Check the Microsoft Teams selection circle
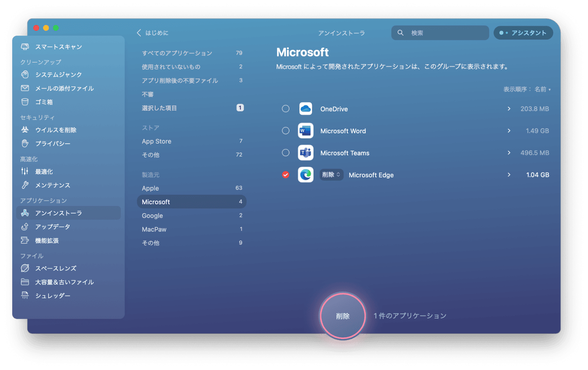 [286, 153]
